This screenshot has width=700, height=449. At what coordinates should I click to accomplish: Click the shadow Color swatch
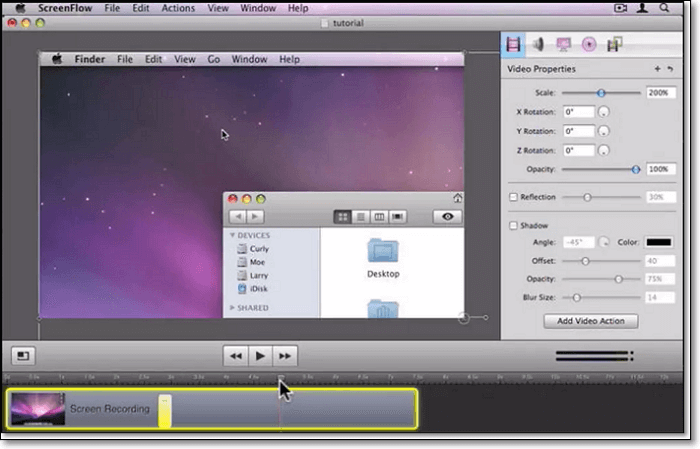click(658, 242)
